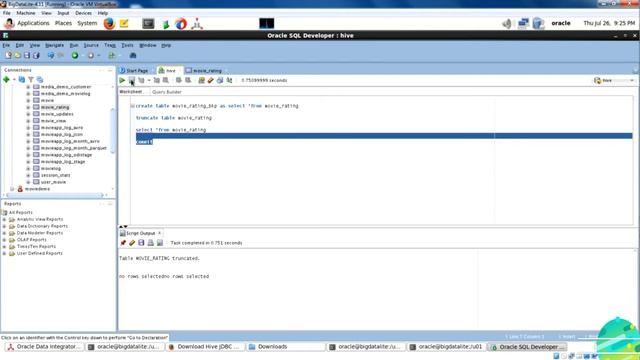
Task: Click the New file icon in main toolbar
Action: [8, 56]
